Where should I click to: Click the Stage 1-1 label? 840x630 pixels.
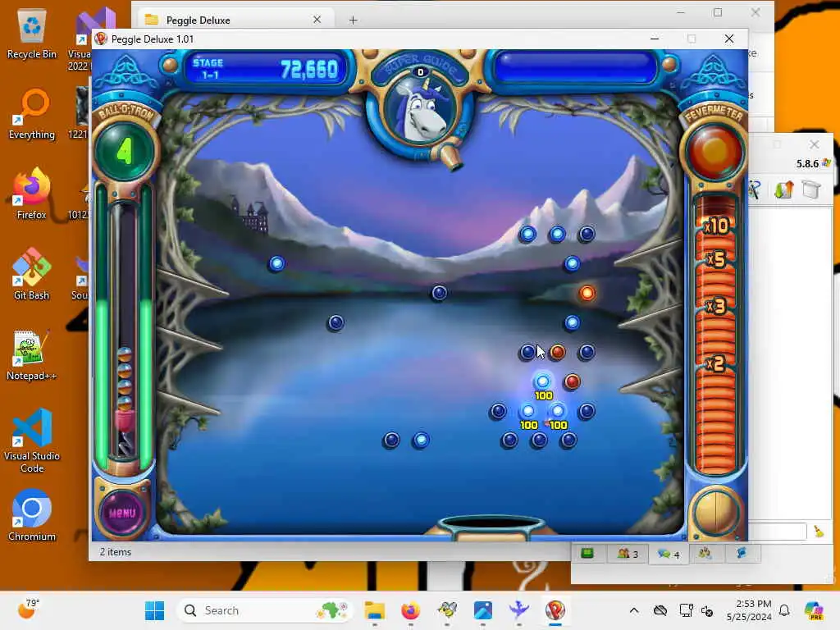click(x=208, y=69)
